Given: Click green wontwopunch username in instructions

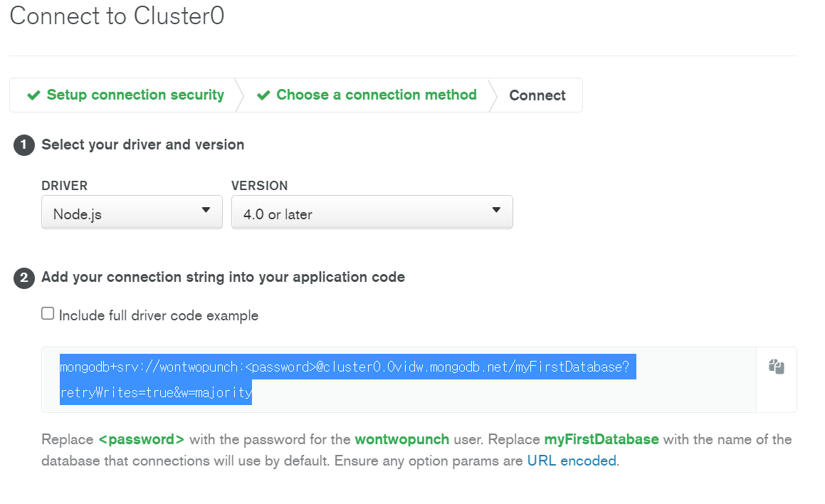Looking at the screenshot, I should point(402,439).
